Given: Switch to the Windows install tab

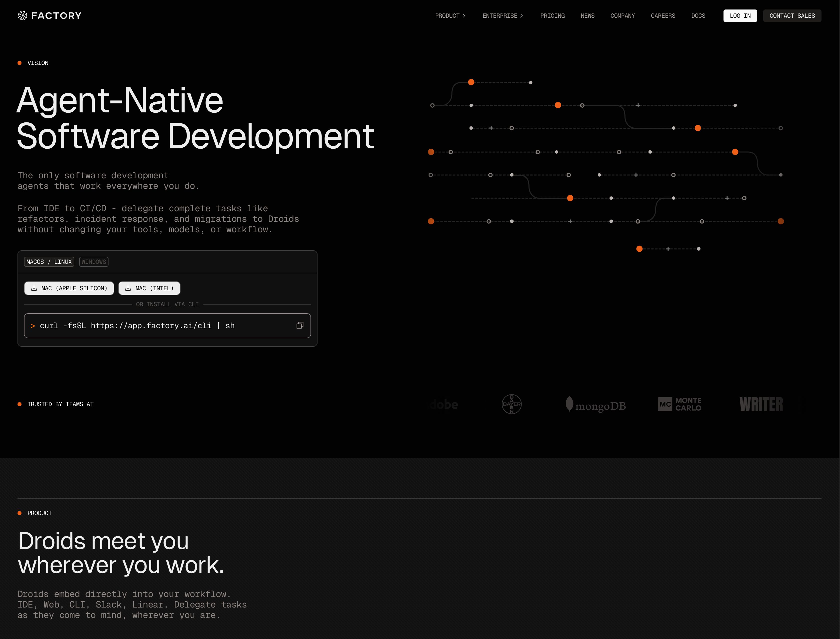Looking at the screenshot, I should click(x=94, y=262).
